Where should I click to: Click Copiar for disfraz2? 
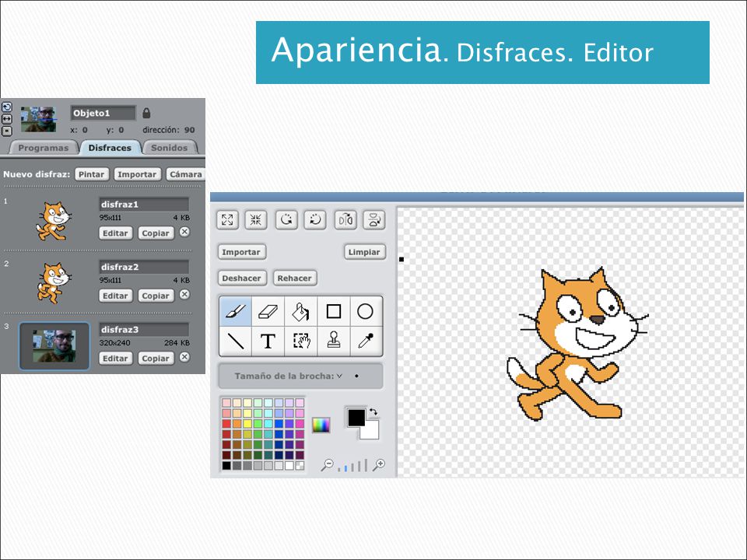click(156, 296)
